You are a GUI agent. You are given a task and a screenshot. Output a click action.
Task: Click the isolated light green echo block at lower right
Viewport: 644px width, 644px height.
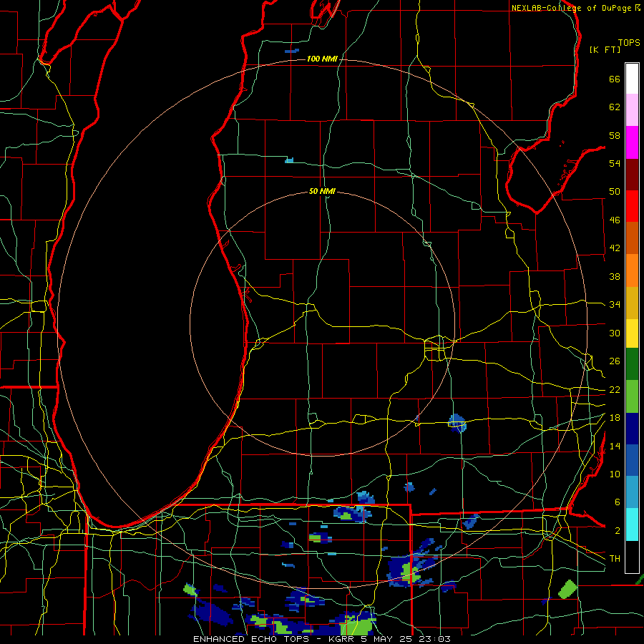567,589
